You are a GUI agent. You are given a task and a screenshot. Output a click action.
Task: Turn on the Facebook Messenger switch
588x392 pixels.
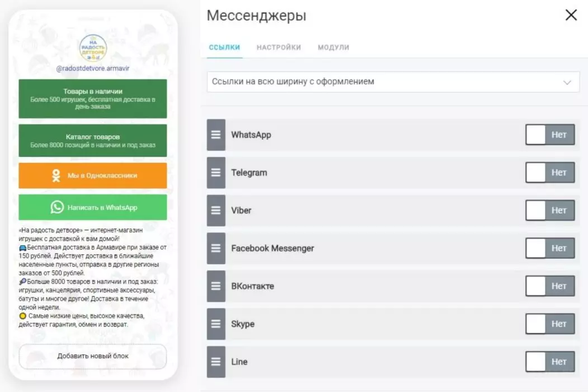click(550, 248)
